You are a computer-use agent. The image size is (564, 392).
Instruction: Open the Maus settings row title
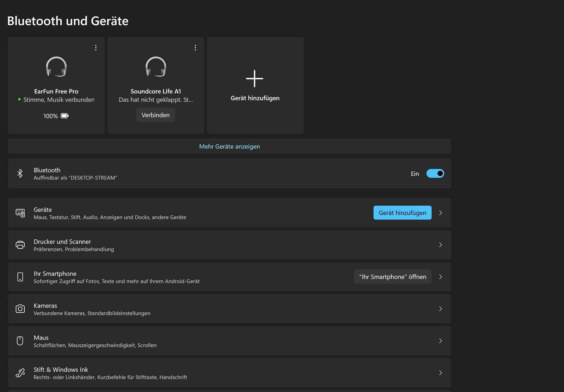pos(41,338)
